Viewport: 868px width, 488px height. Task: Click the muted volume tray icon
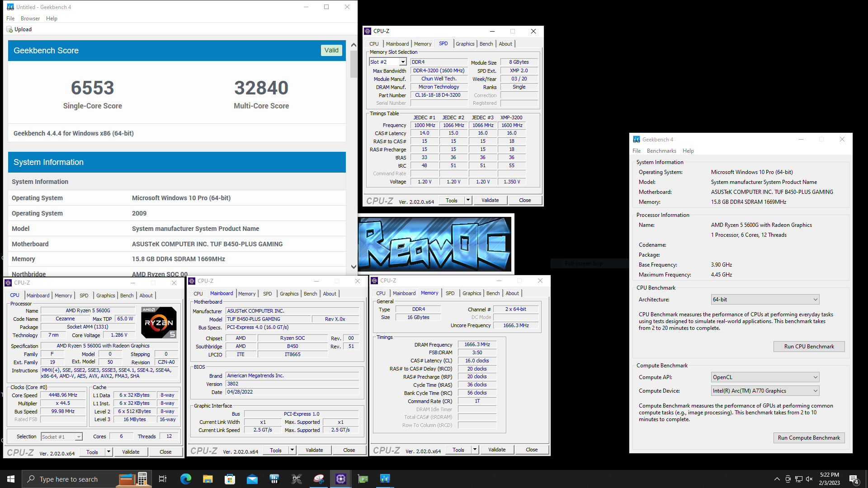pyautogui.click(x=809, y=479)
